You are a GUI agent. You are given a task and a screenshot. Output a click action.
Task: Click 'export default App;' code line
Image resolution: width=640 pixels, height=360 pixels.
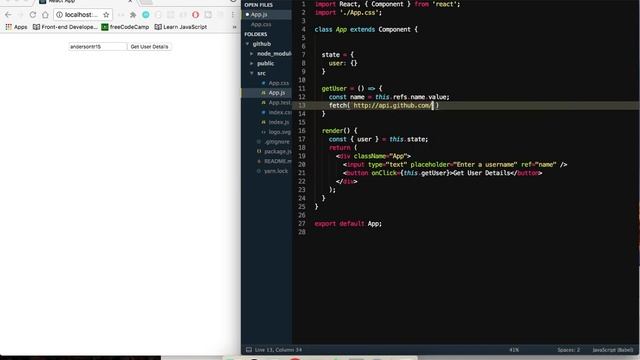(x=348, y=224)
